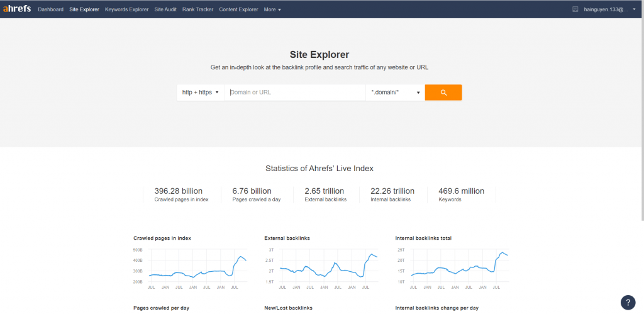Expand the More dropdown menu
Viewport: 644px width, 314px height.
click(x=272, y=9)
